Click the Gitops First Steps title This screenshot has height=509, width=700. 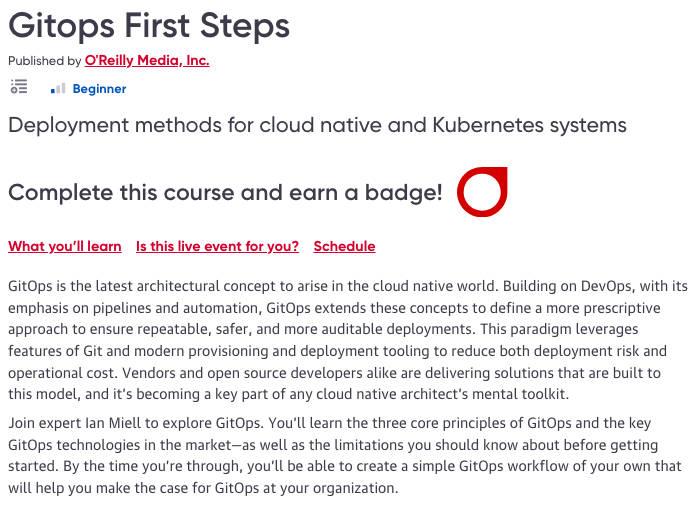click(x=149, y=25)
